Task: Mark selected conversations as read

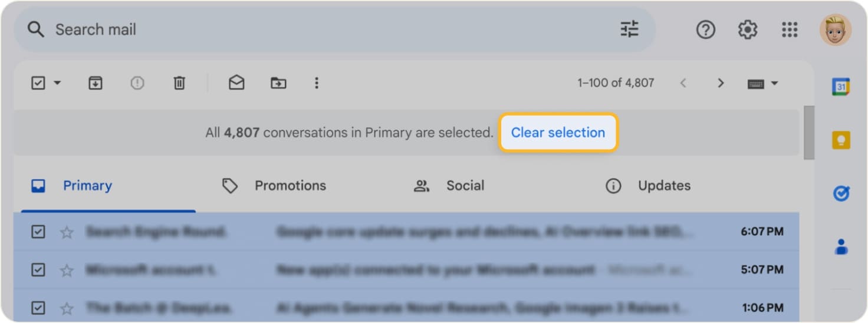Action: click(236, 83)
